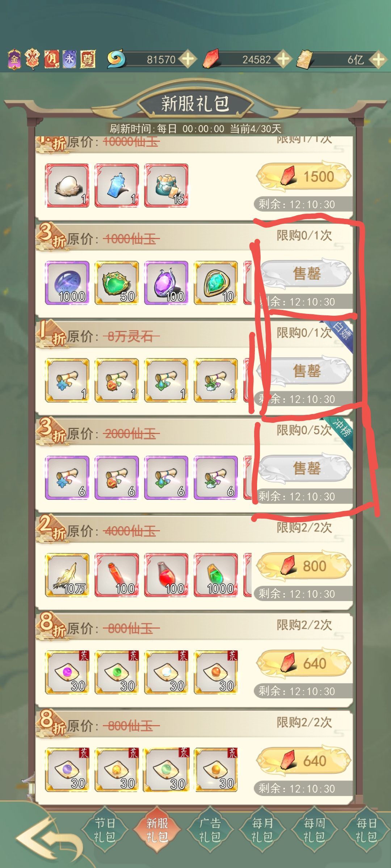This screenshot has height=868, width=391.
Task: Tap 售罄 button on 8万灵石 pack
Action: click(304, 371)
